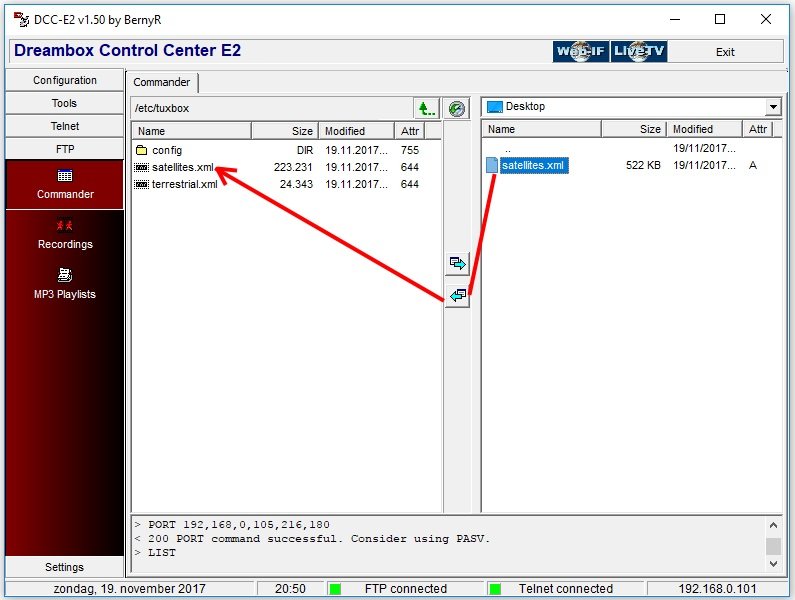The height and width of the screenshot is (600, 795).
Task: Click the '..' parent entry on Desktop
Action: [508, 149]
